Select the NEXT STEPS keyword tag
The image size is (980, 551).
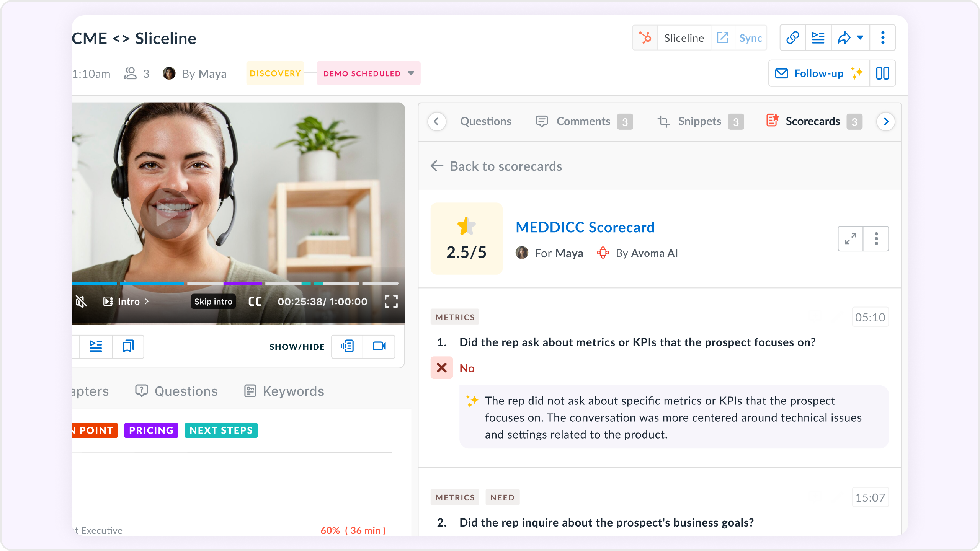pyautogui.click(x=221, y=430)
